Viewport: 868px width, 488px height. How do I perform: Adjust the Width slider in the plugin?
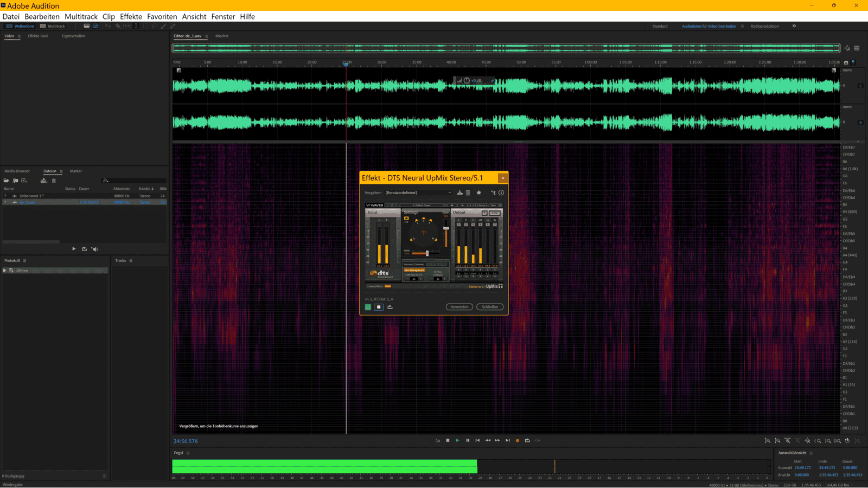pos(426,253)
